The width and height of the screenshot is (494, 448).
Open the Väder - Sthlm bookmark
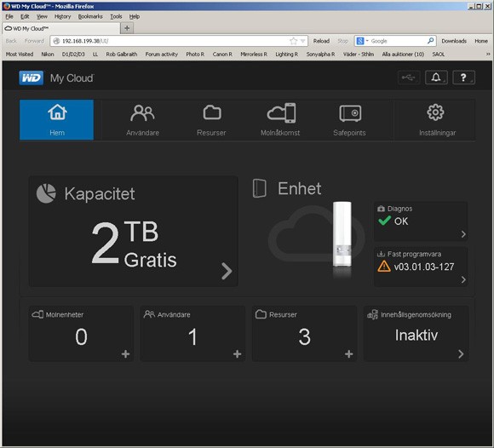click(359, 55)
